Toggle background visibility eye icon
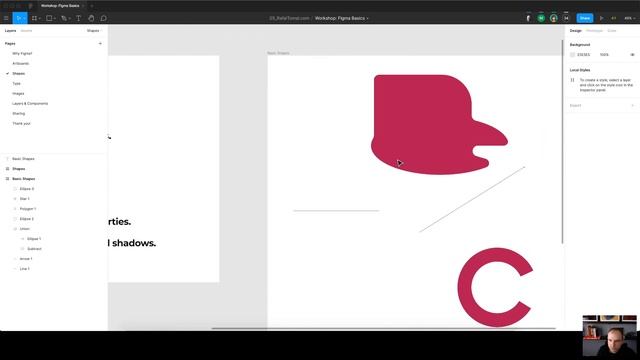The height and width of the screenshot is (360, 640). click(632, 55)
